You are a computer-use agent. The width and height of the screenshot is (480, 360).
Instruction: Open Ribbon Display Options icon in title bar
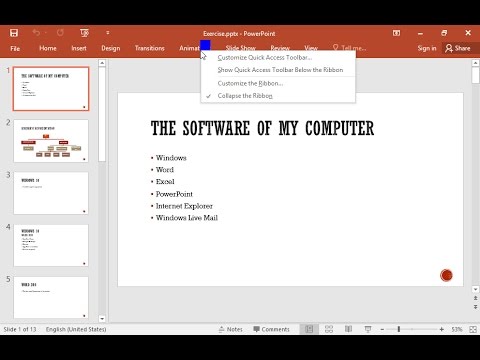point(396,33)
